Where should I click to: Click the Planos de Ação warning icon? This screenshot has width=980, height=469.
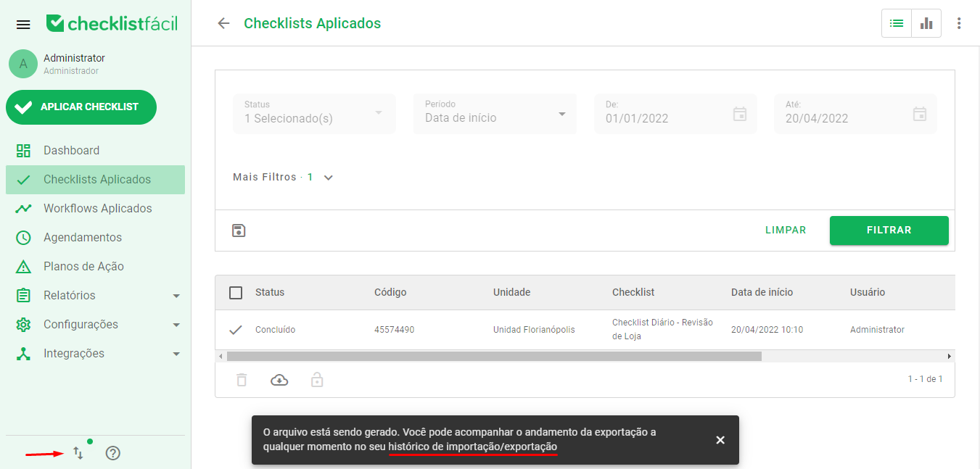pos(23,267)
